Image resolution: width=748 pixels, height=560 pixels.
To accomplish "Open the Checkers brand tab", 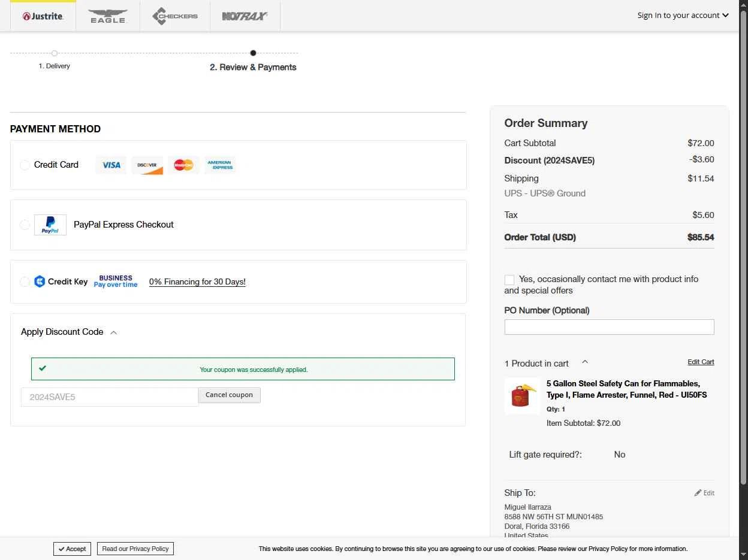I will [x=175, y=16].
